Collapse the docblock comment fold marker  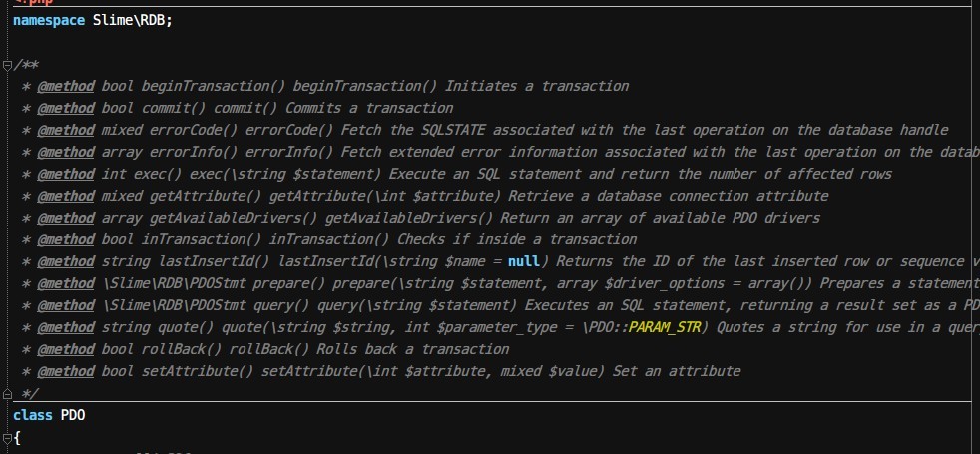pos(7,65)
